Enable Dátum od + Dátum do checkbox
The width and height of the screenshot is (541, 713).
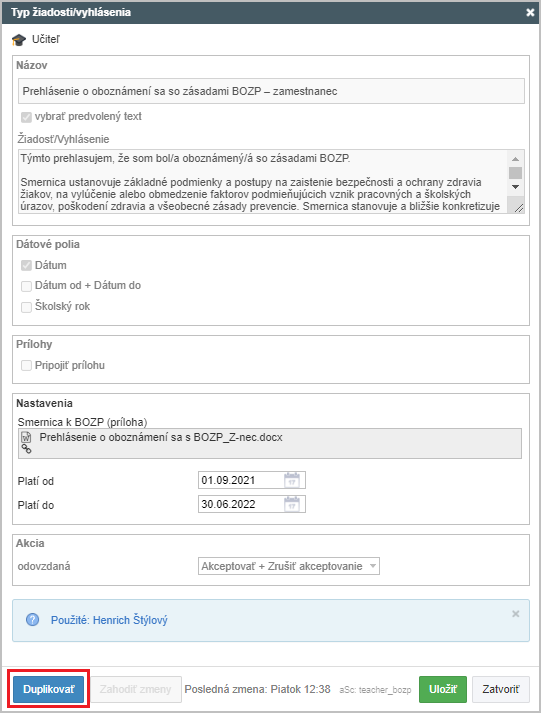tap(26, 286)
